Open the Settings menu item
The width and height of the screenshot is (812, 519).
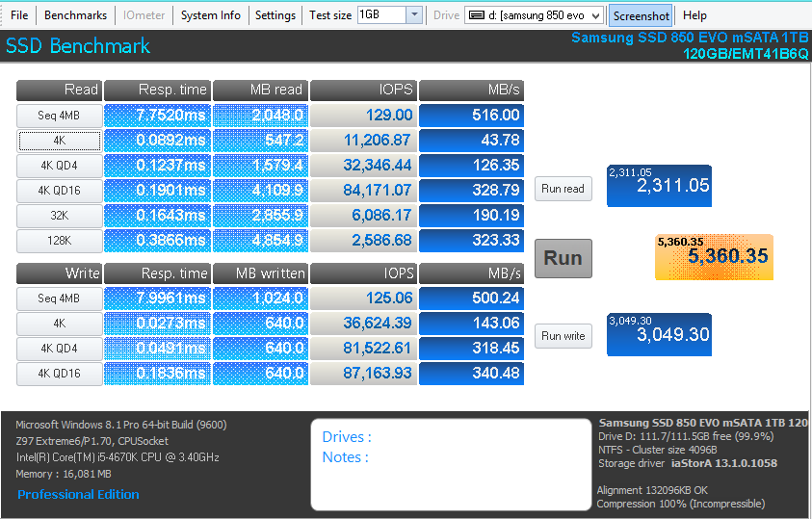coord(275,15)
